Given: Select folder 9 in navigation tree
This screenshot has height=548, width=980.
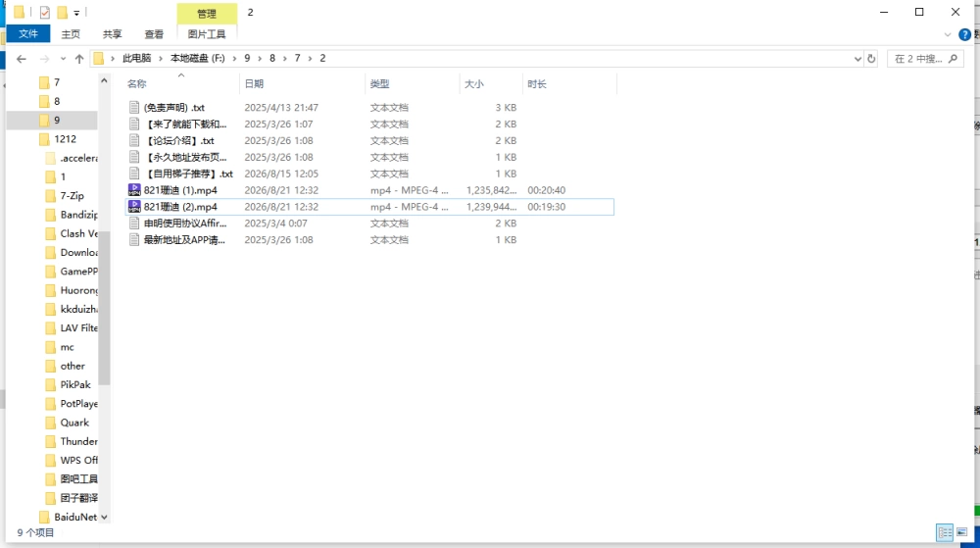Looking at the screenshot, I should [56, 120].
